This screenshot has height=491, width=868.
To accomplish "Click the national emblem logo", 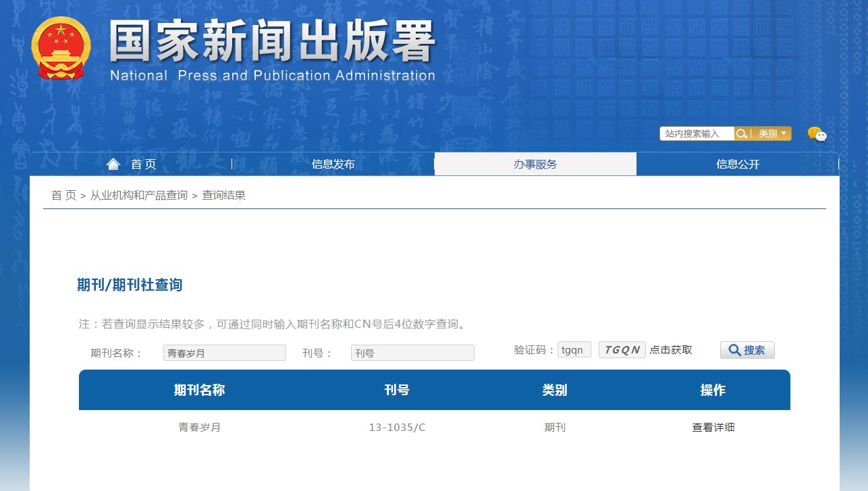I will (61, 47).
